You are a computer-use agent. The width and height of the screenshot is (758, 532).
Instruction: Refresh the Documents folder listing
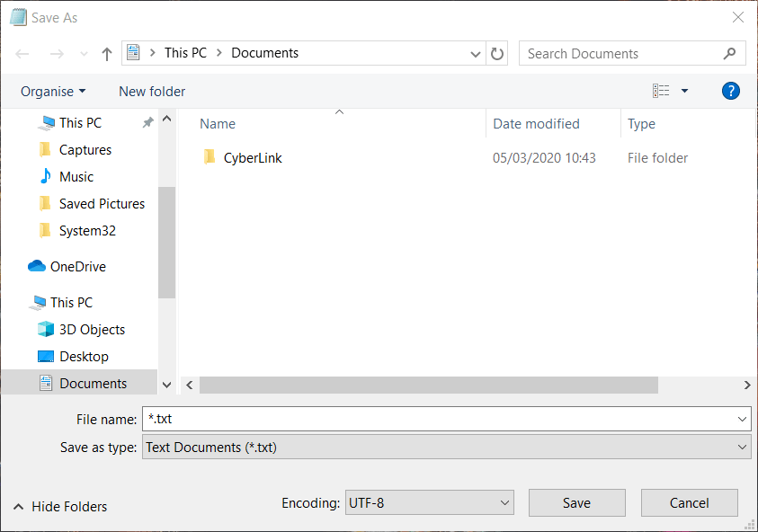pyautogui.click(x=497, y=53)
